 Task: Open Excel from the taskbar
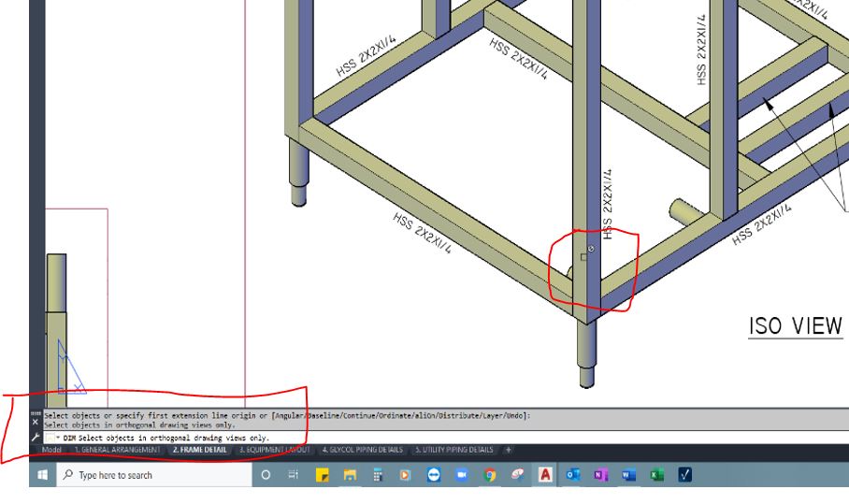pyautogui.click(x=656, y=475)
